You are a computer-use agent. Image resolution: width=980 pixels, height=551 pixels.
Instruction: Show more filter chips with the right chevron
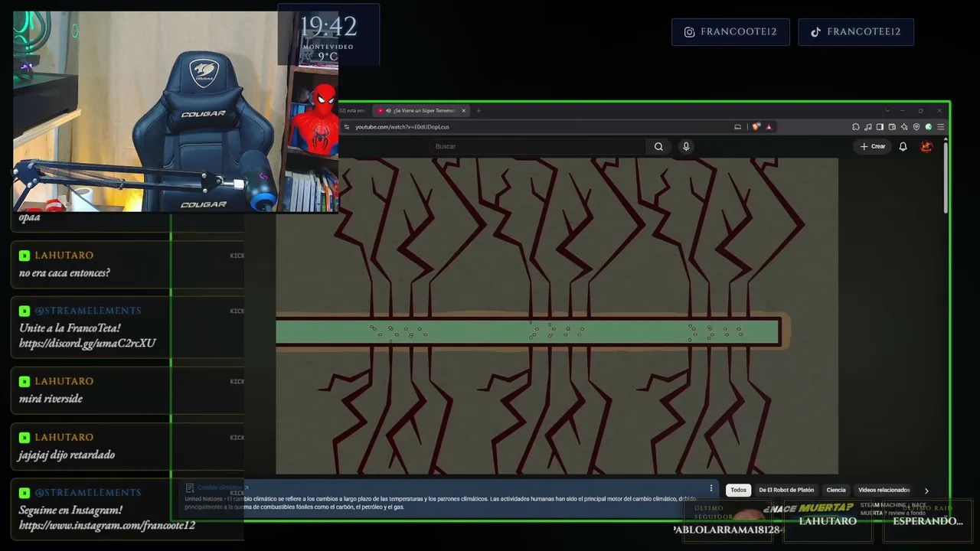pyautogui.click(x=926, y=491)
